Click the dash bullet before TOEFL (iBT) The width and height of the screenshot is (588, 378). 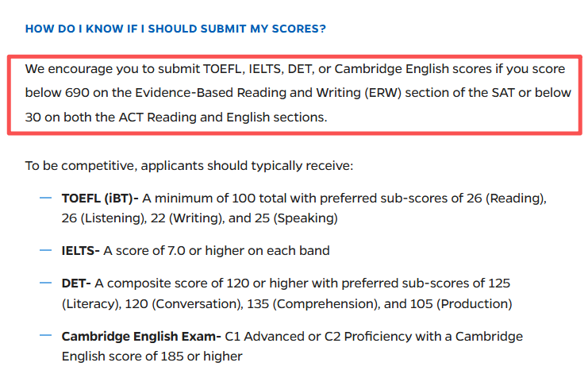coord(45,198)
